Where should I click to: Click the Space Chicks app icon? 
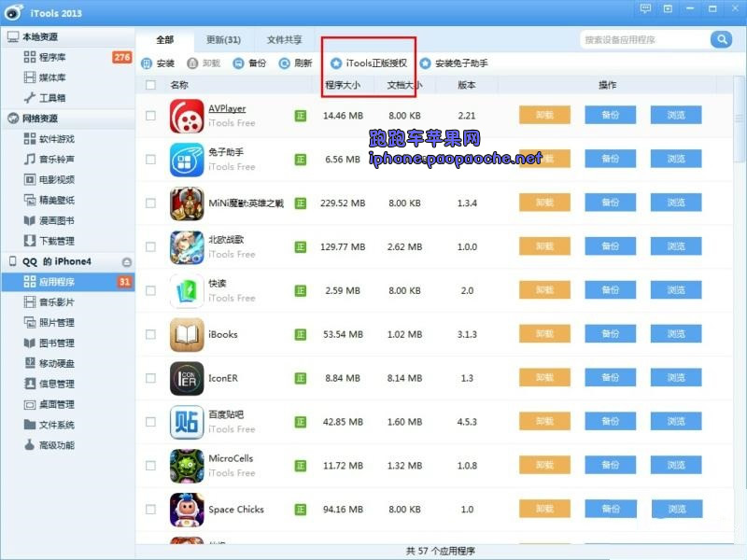pyautogui.click(x=187, y=510)
